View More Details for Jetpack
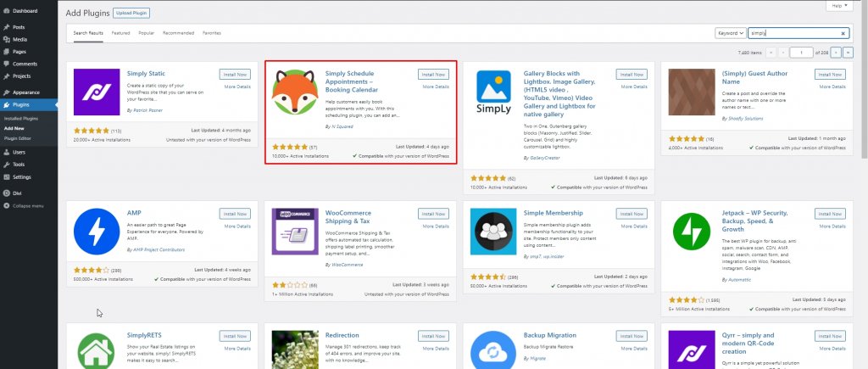This screenshot has height=369, width=868. pyautogui.click(x=832, y=226)
